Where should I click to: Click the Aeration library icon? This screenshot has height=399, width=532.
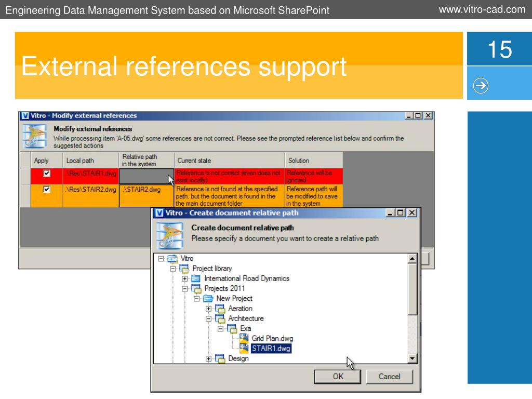point(220,309)
